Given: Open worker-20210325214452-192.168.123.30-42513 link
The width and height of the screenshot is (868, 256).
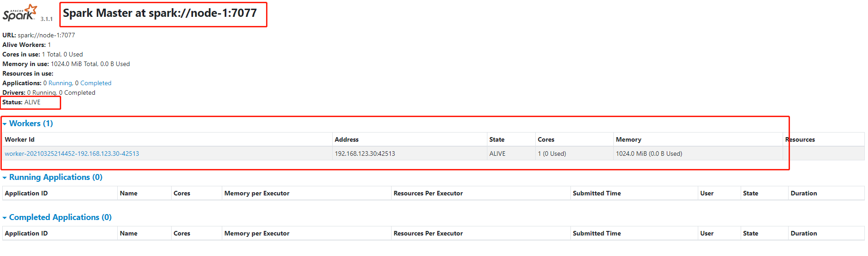Looking at the screenshot, I should (x=72, y=154).
